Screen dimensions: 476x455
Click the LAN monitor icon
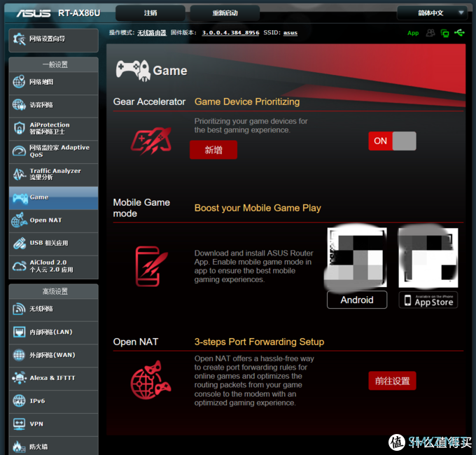coord(19,332)
